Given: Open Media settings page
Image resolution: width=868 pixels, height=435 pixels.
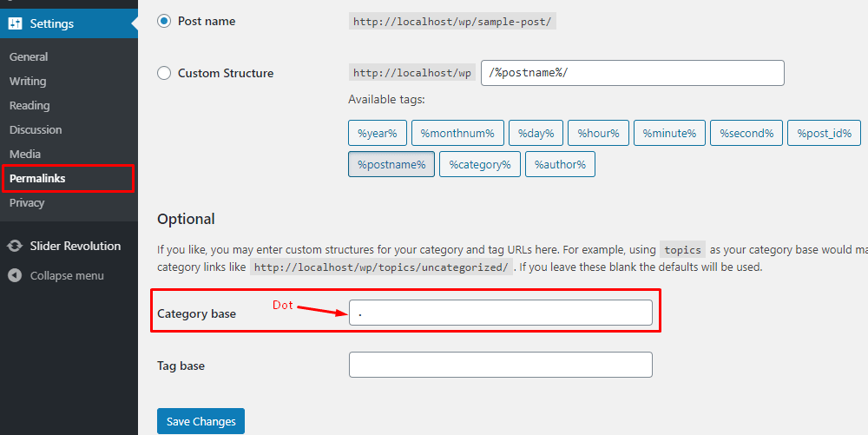Looking at the screenshot, I should (x=25, y=155).
